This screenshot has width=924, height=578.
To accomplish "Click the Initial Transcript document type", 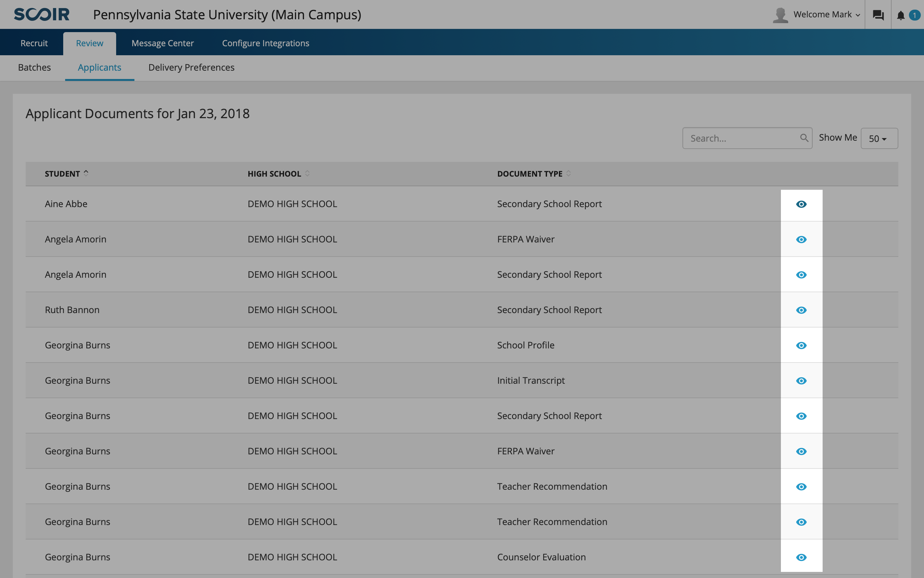I will (531, 381).
